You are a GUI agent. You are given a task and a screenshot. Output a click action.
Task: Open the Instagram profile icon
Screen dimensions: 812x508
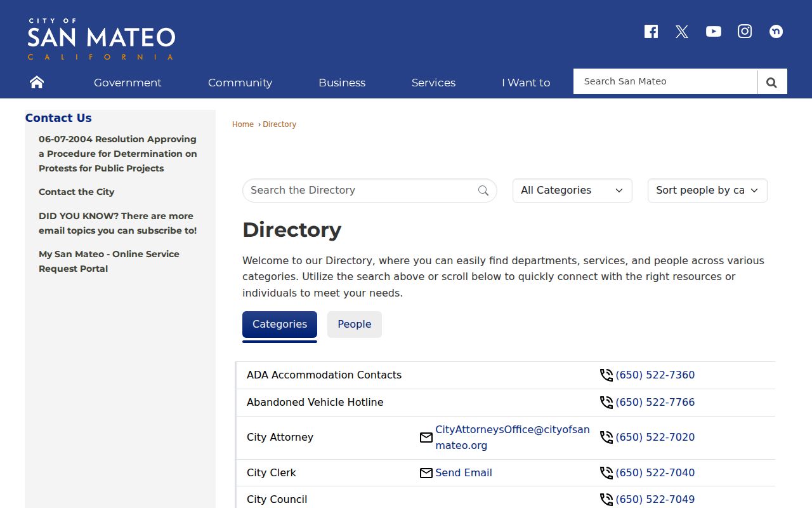click(745, 31)
